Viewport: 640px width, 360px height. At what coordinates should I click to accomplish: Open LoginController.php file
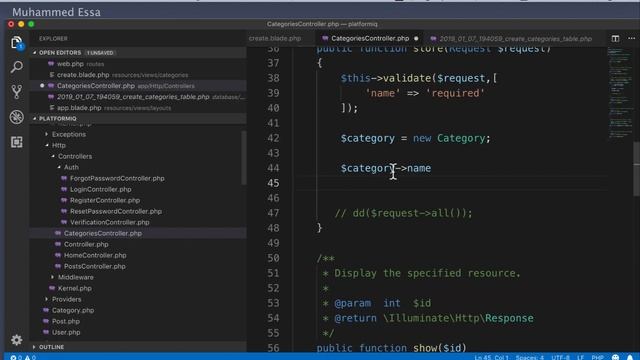click(x=100, y=189)
